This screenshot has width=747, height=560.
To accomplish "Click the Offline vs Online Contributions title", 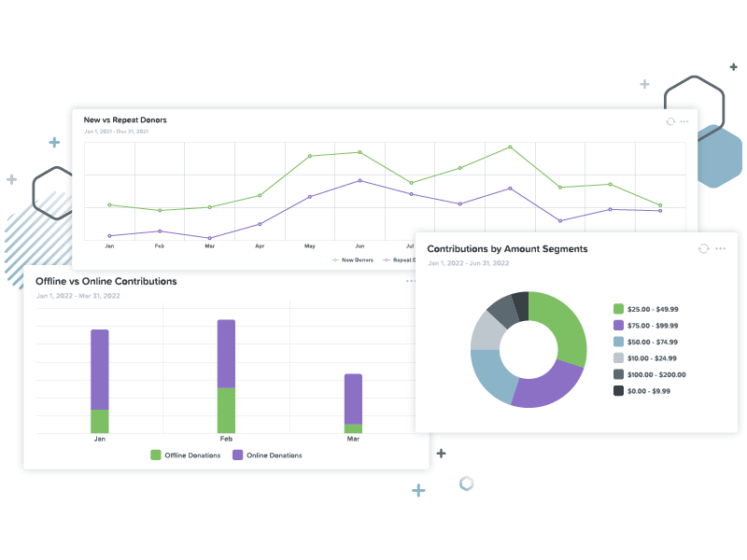I will pyautogui.click(x=106, y=282).
